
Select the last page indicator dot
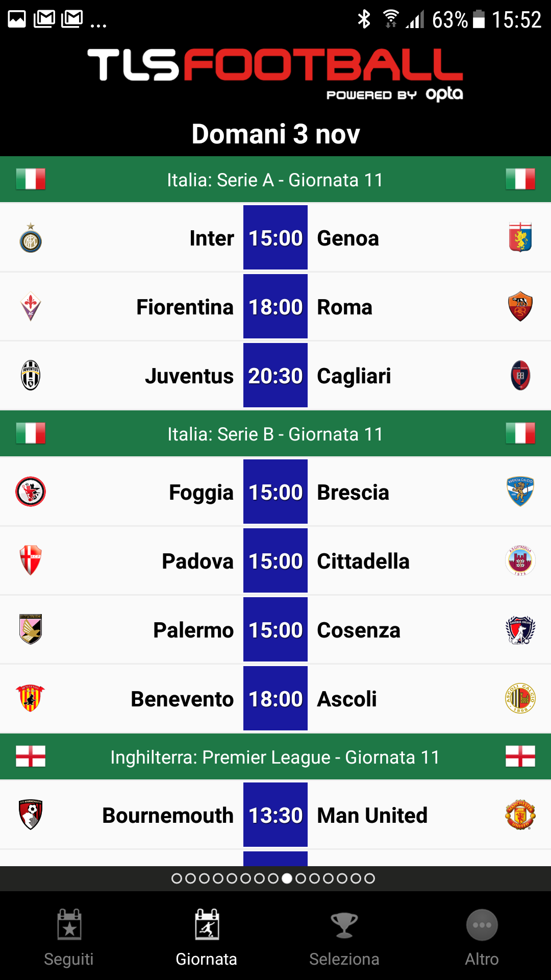pos(370,878)
